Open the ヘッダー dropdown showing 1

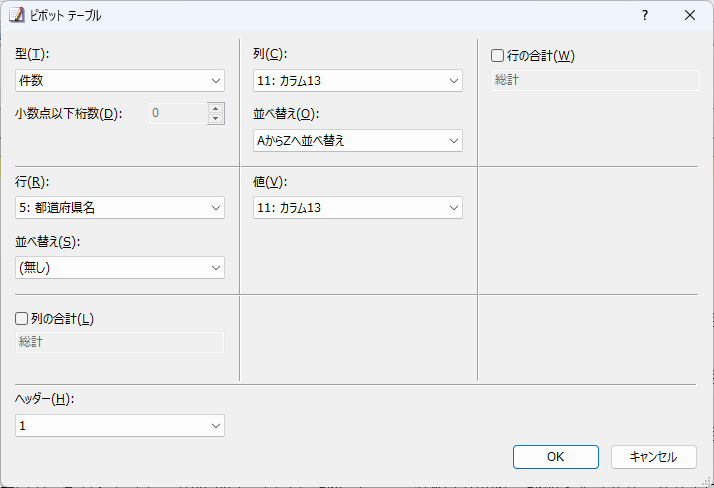point(120,426)
